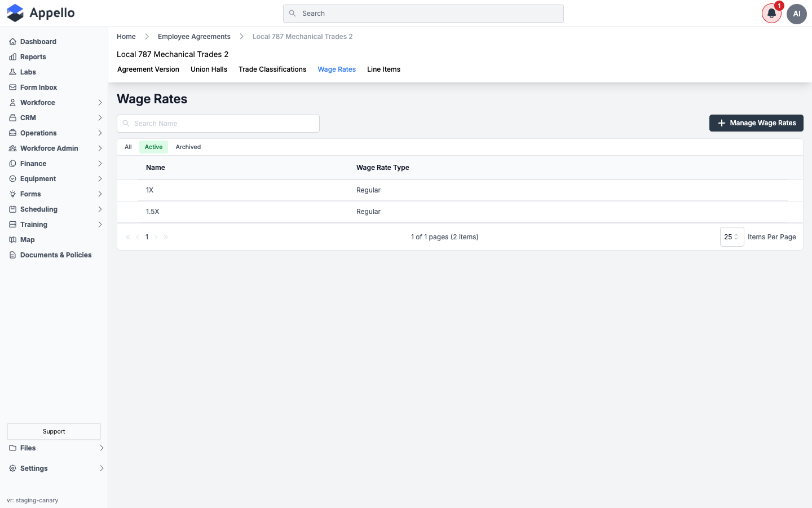Expand the Files sidebar chevron

101,448
